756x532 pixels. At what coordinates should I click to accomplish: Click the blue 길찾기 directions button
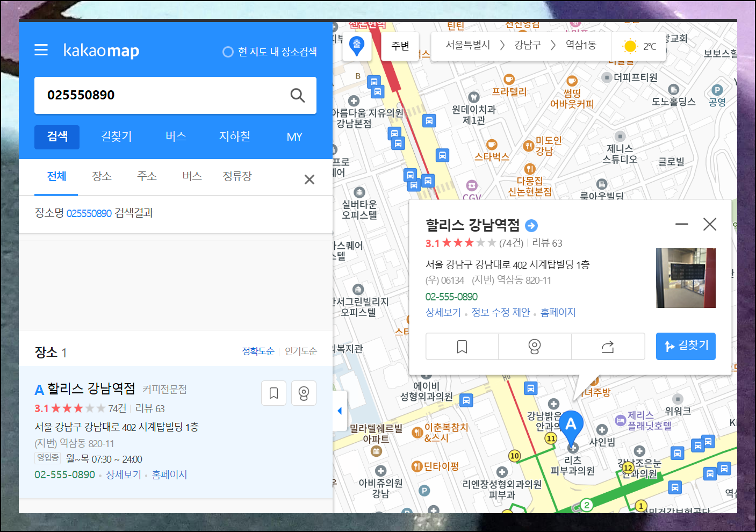(x=686, y=346)
